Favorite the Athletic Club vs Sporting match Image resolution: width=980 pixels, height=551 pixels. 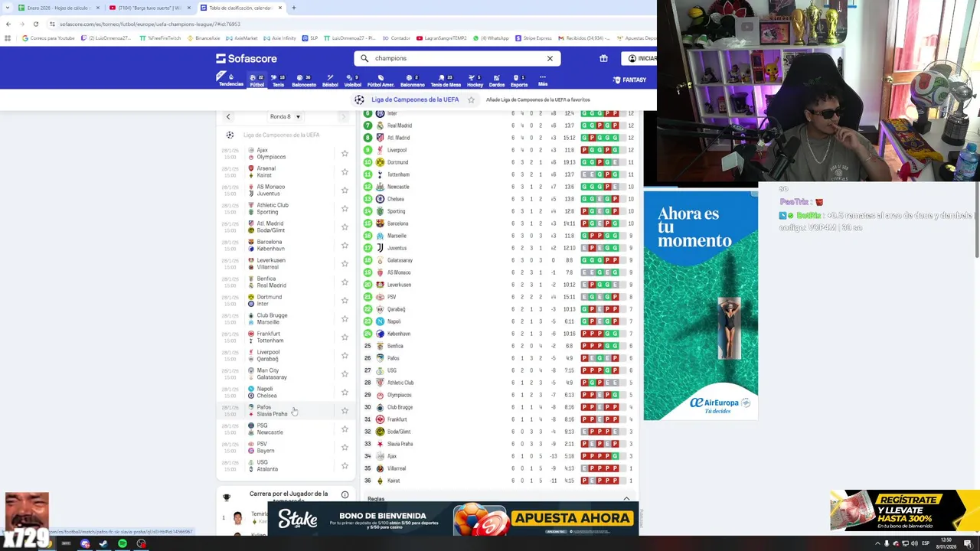tap(345, 208)
